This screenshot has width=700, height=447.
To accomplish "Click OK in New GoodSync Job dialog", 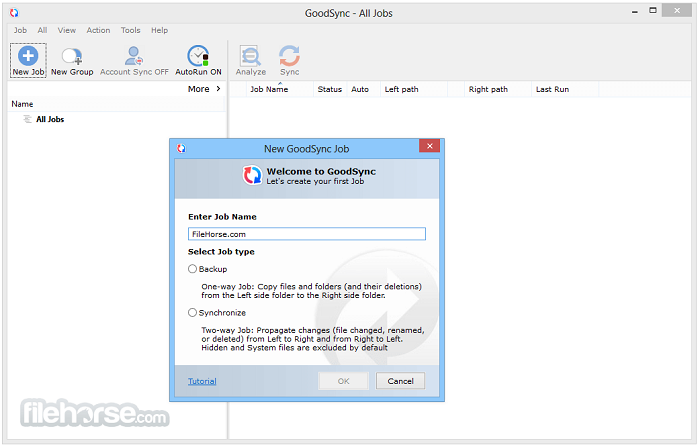I will pos(343,381).
